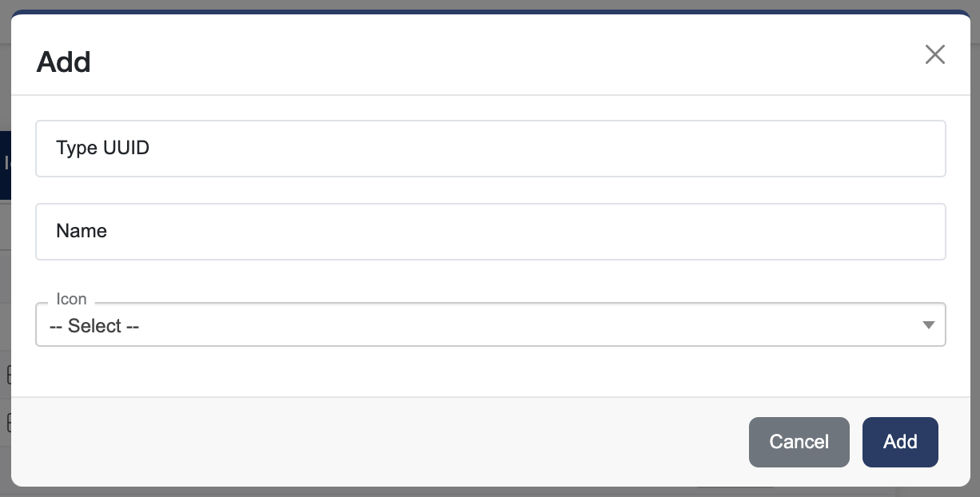Open the icon chooser showing -- Select --
Image resolution: width=980 pixels, height=497 pixels.
click(490, 324)
